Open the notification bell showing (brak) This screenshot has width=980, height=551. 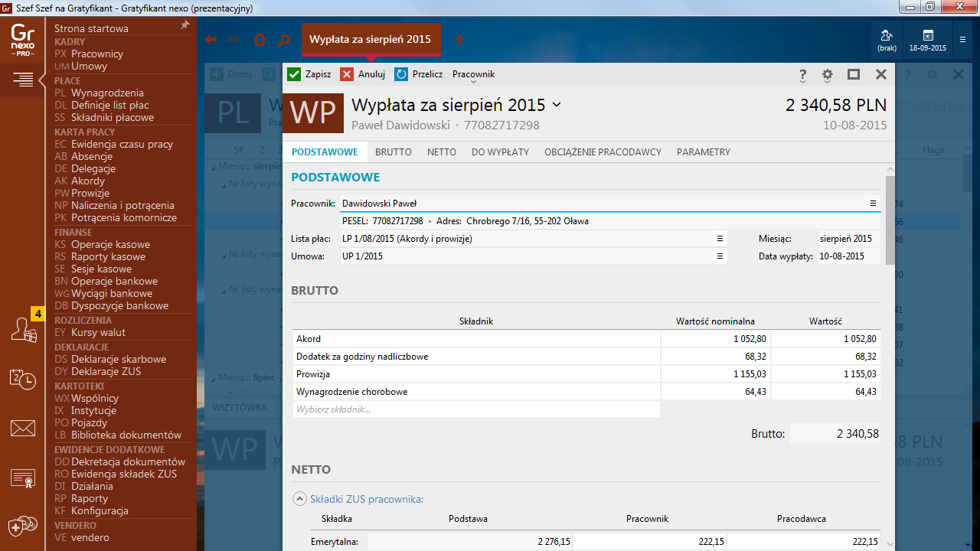click(x=887, y=39)
